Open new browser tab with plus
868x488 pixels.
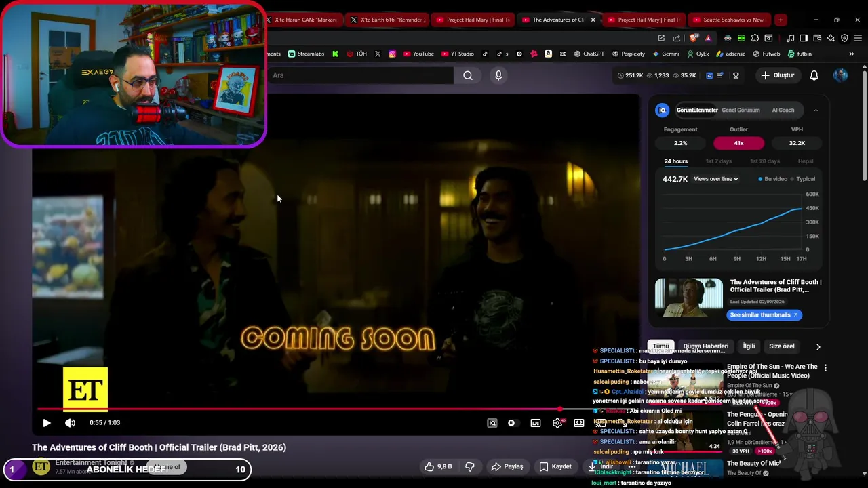point(781,20)
